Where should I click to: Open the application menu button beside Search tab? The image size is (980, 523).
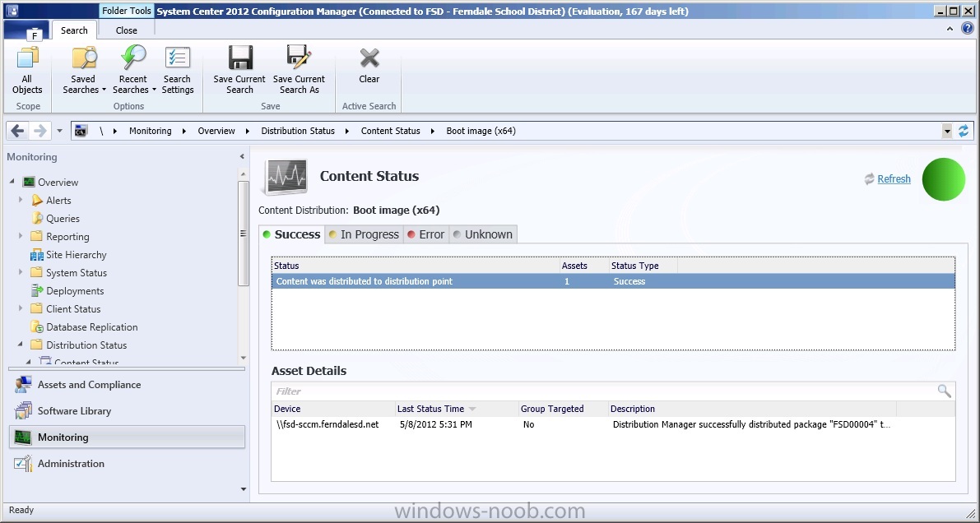click(26, 30)
